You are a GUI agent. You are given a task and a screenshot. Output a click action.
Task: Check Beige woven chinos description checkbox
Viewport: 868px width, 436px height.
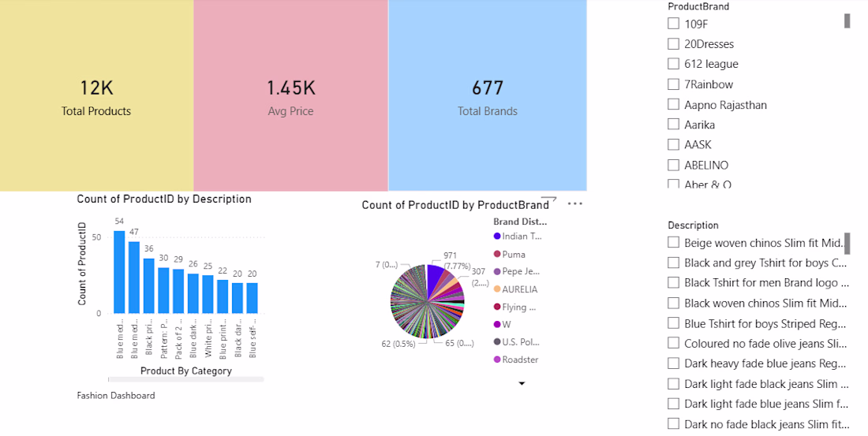tap(673, 242)
